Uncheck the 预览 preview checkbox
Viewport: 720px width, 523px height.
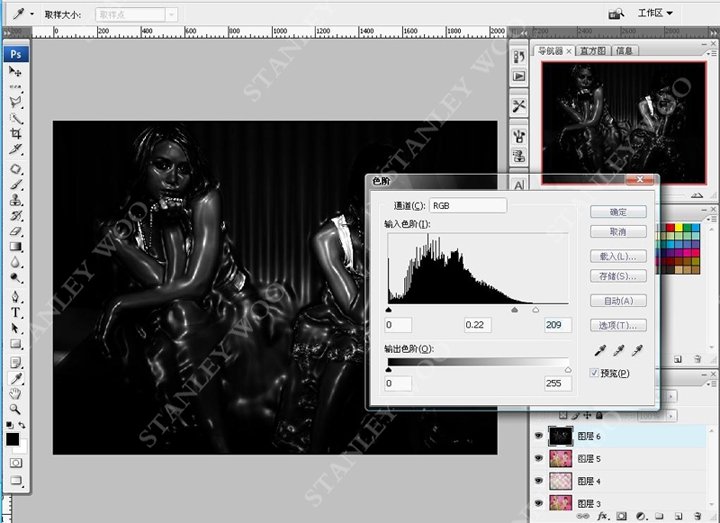pos(594,373)
